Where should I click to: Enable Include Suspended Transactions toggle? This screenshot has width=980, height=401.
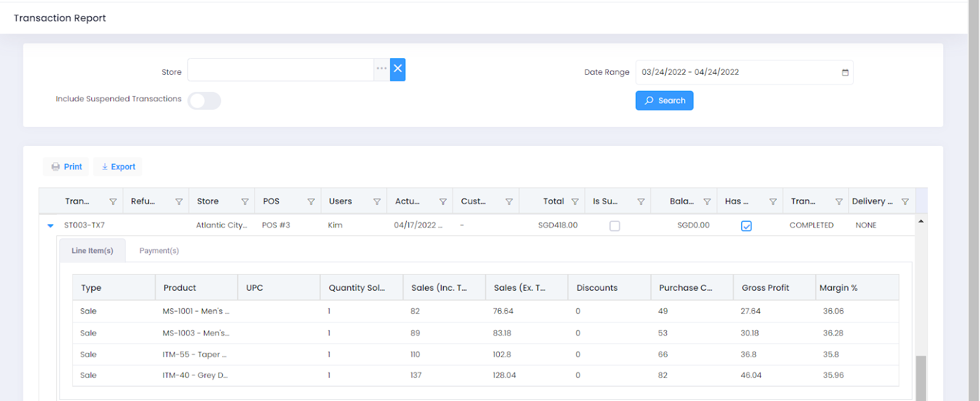tap(204, 101)
